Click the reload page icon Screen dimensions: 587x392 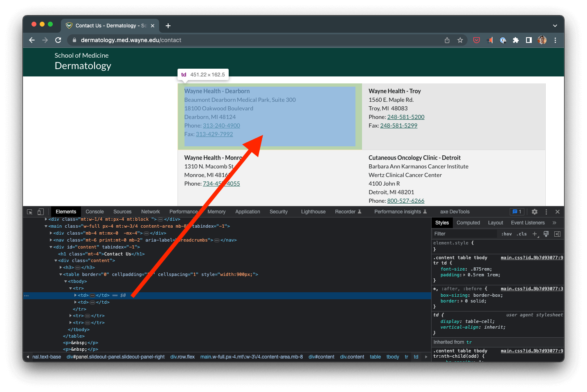click(58, 40)
